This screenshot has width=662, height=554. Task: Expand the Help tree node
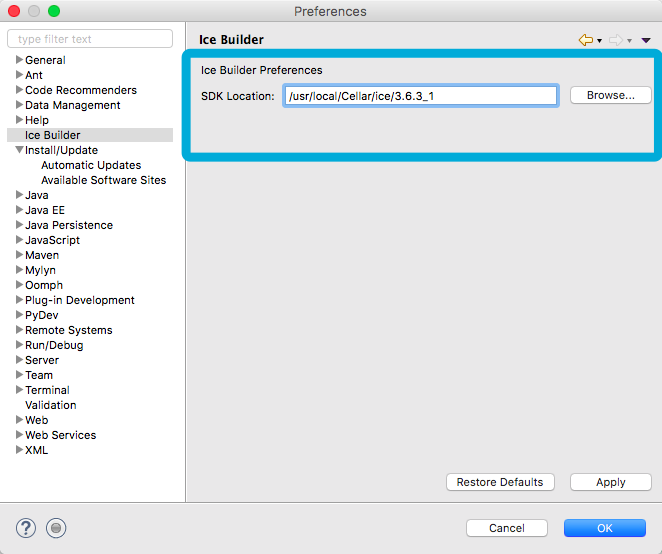[19, 119]
